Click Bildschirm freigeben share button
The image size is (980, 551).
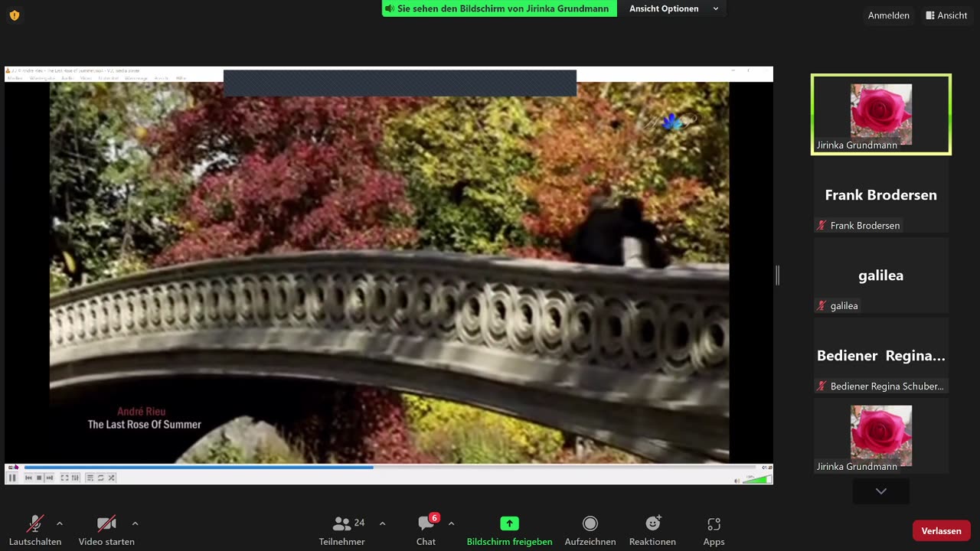[x=509, y=530]
